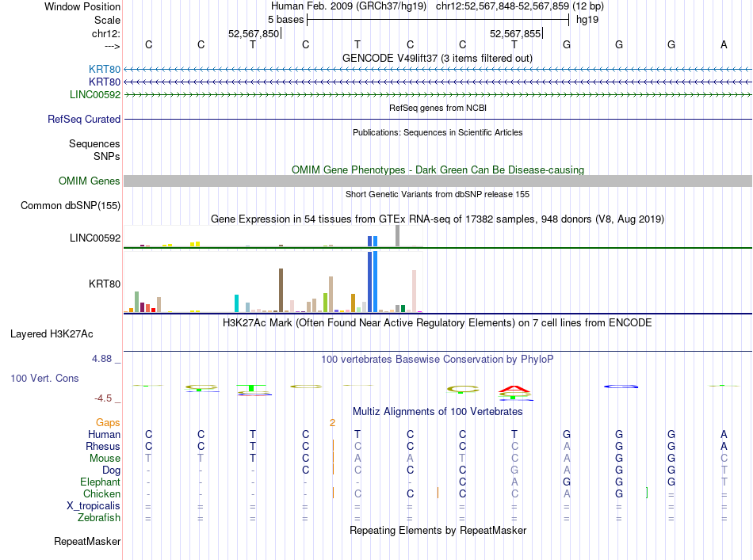
Task: Click the brown bar in KRT80 expression chart
Action: (x=281, y=291)
